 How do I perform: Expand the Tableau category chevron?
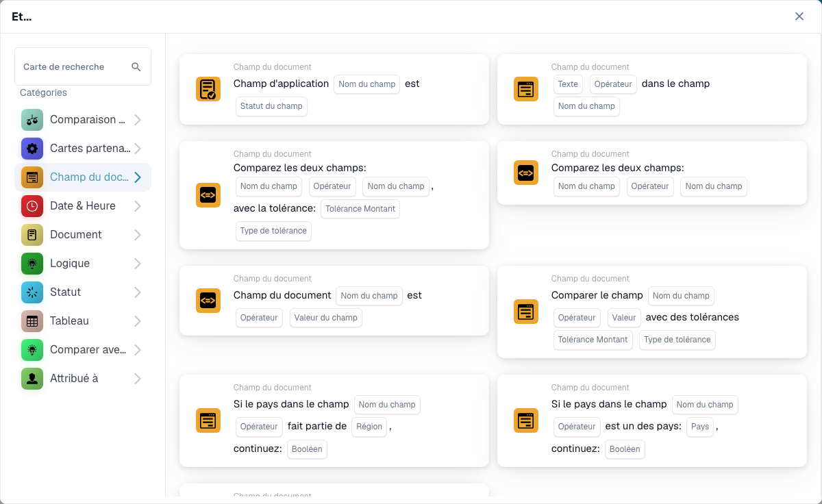click(x=138, y=321)
